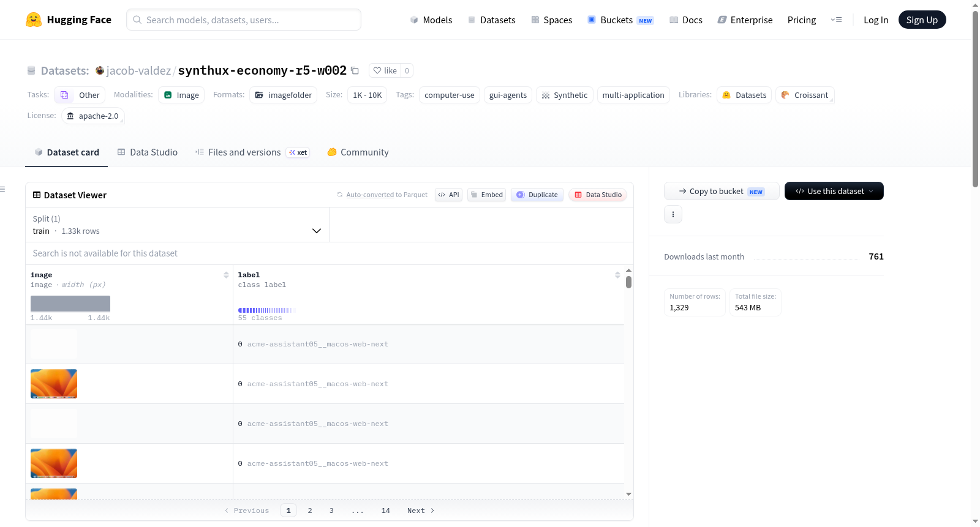Click the dataset viewer vertical scrollbar

[628, 282]
